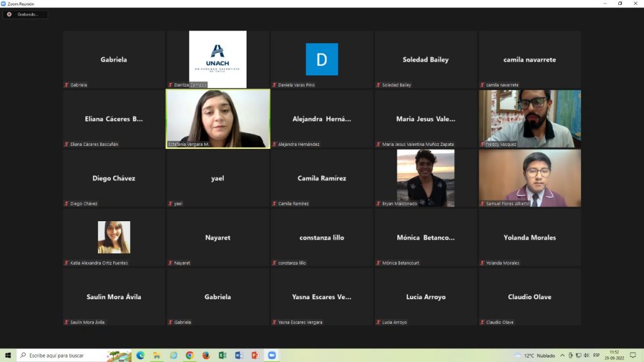Click the UNACH logo on Danitza's tile

218,58
